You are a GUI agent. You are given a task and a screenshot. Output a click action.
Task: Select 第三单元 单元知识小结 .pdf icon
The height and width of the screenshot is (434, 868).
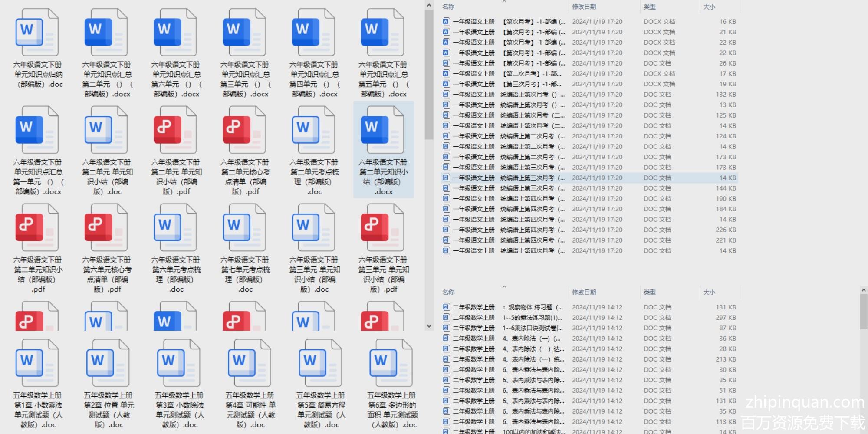click(382, 228)
